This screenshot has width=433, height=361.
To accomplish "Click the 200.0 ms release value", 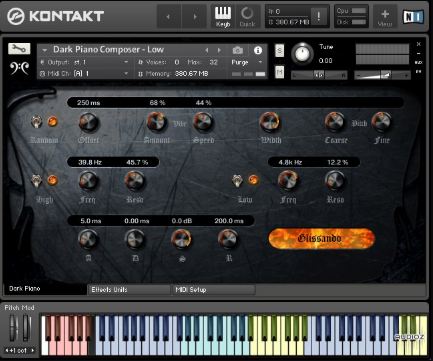I will pyautogui.click(x=229, y=221).
